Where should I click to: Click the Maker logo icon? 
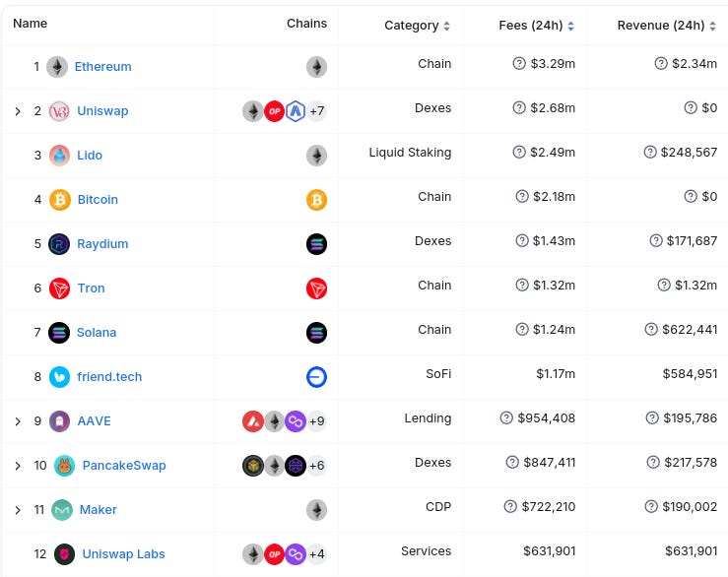(x=62, y=510)
